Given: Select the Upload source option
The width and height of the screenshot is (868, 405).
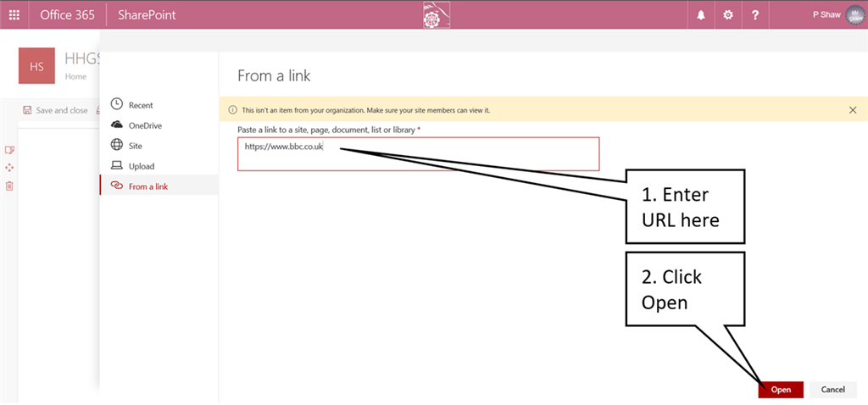Looking at the screenshot, I should (x=159, y=166).
